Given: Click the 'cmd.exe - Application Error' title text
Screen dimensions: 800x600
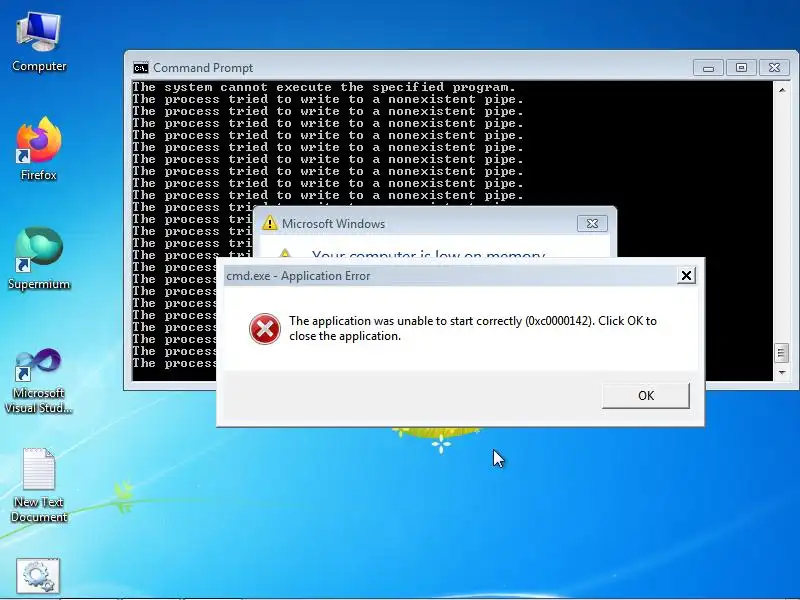Looking at the screenshot, I should coord(298,276).
